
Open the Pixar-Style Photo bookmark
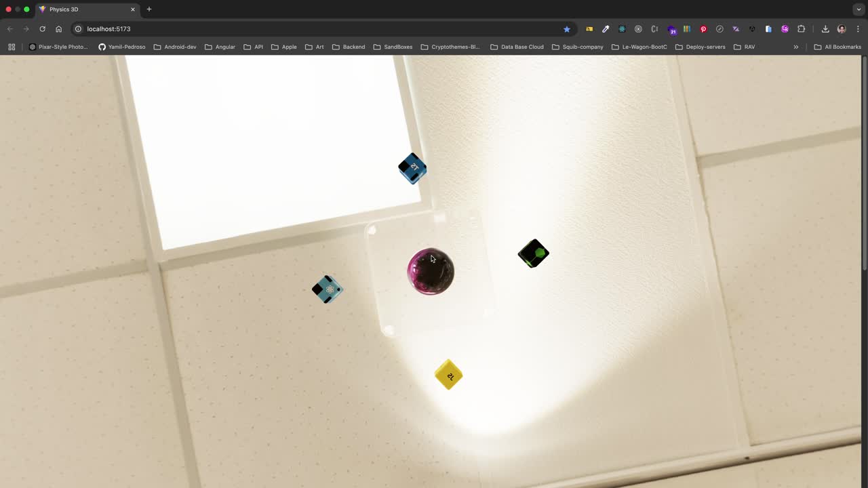tap(58, 47)
